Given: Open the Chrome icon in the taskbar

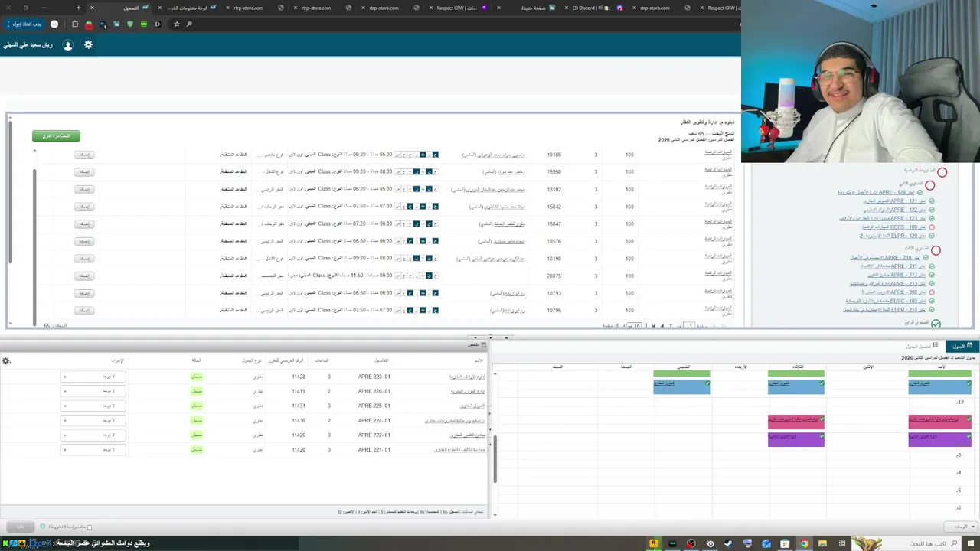Looking at the screenshot, I should (x=804, y=543).
